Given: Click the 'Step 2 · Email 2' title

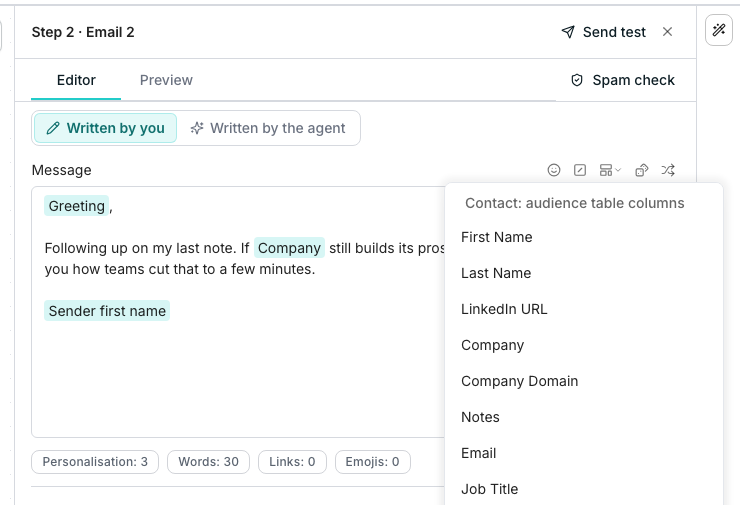Looking at the screenshot, I should tap(83, 32).
